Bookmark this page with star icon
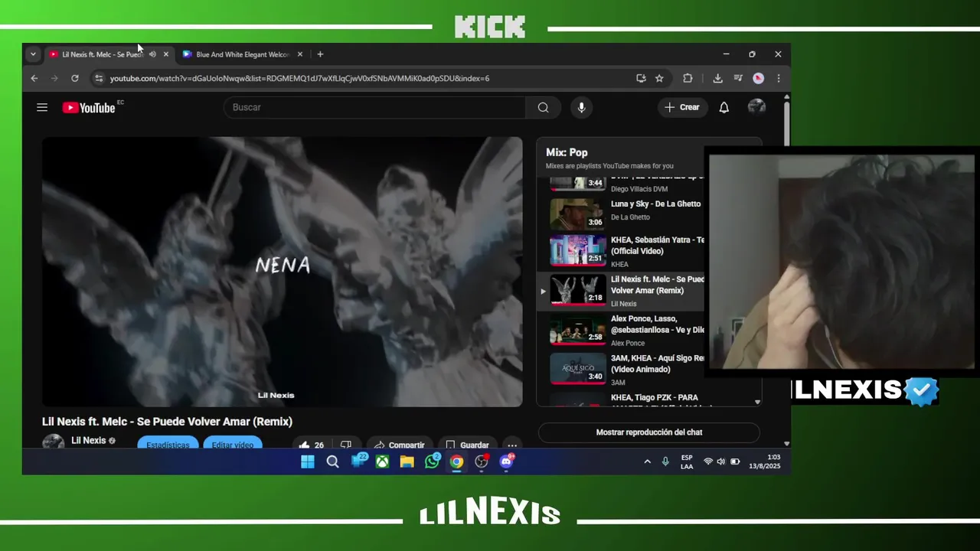The height and width of the screenshot is (551, 980). (x=659, y=78)
